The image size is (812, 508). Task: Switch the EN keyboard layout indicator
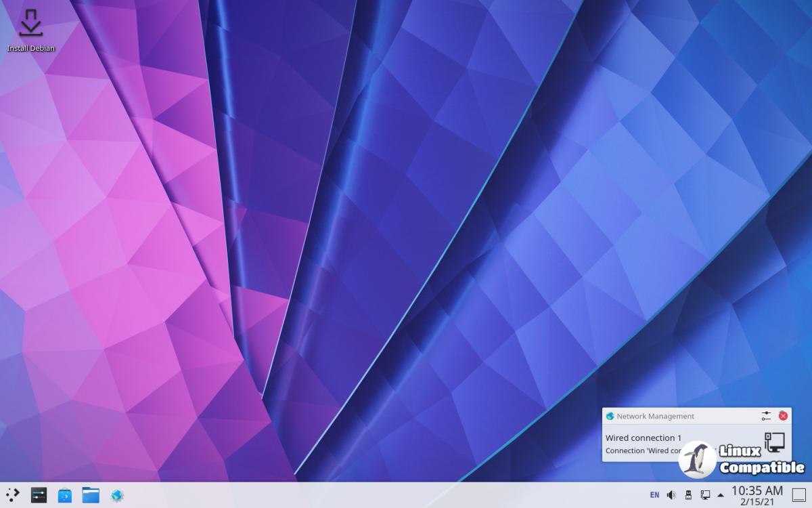654,495
